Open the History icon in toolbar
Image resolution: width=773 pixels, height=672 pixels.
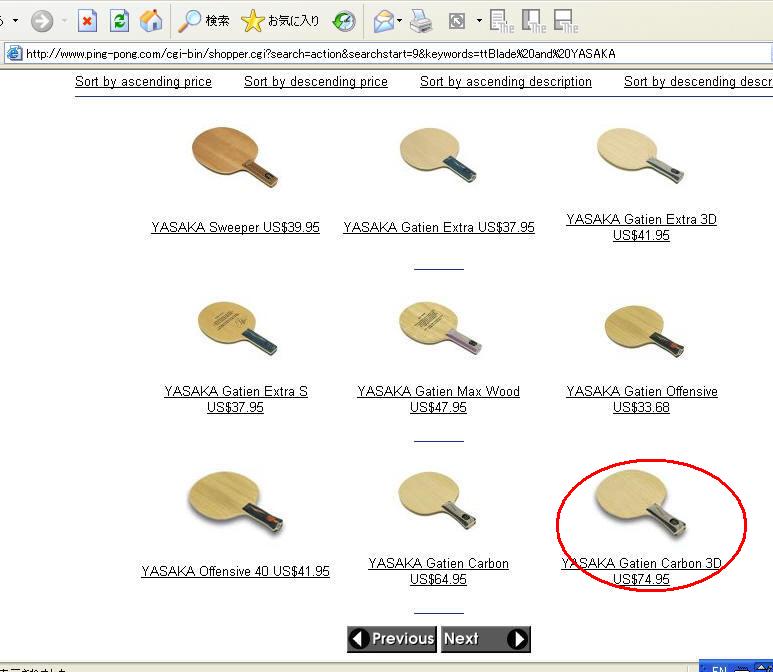coord(344,21)
